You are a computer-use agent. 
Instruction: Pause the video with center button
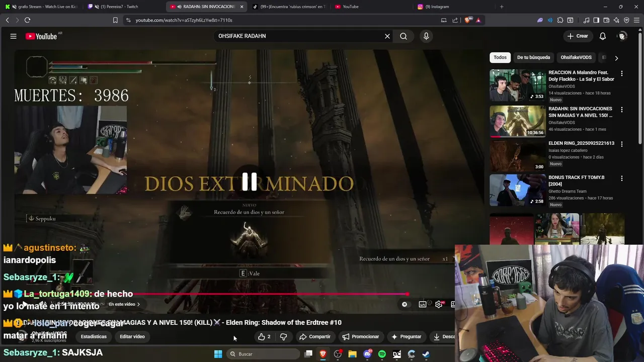[249, 182]
